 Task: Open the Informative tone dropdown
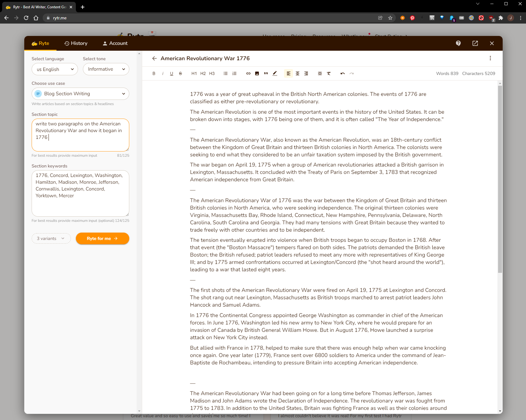(x=106, y=69)
